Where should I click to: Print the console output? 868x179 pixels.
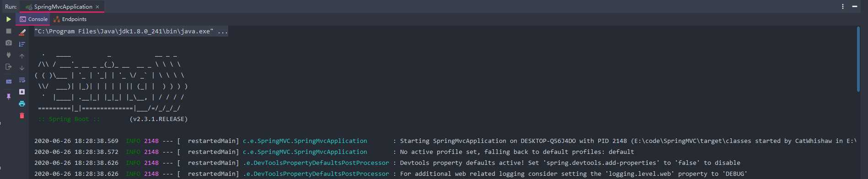(22, 104)
